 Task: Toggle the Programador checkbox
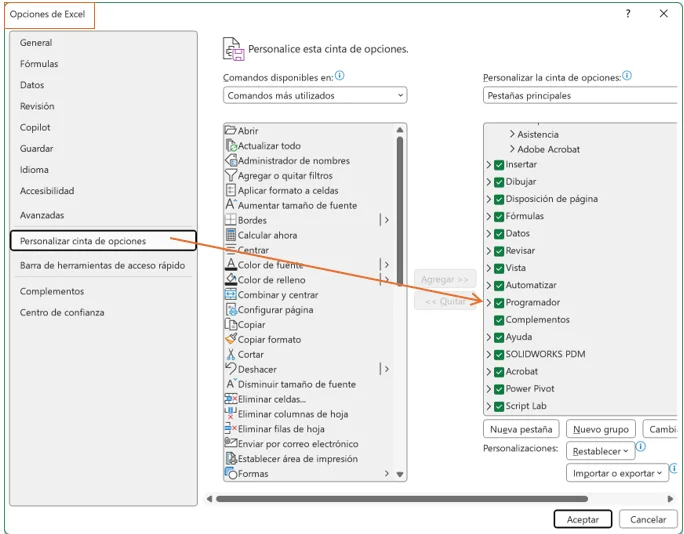[x=499, y=303]
